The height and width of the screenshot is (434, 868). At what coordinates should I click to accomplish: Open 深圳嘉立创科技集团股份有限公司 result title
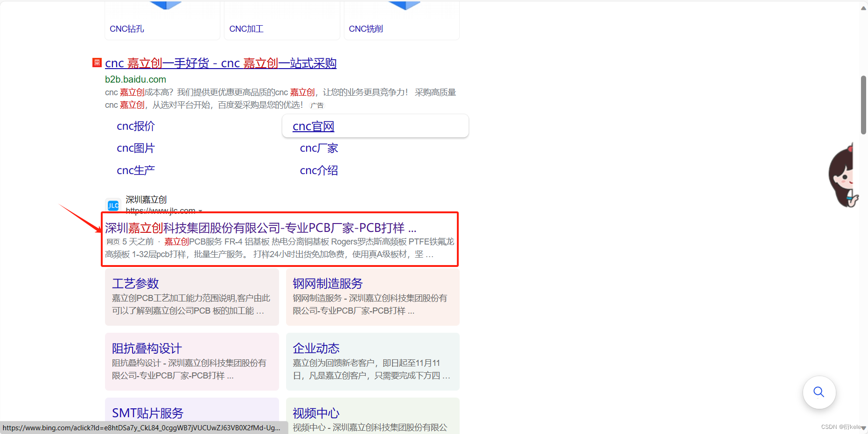click(261, 228)
